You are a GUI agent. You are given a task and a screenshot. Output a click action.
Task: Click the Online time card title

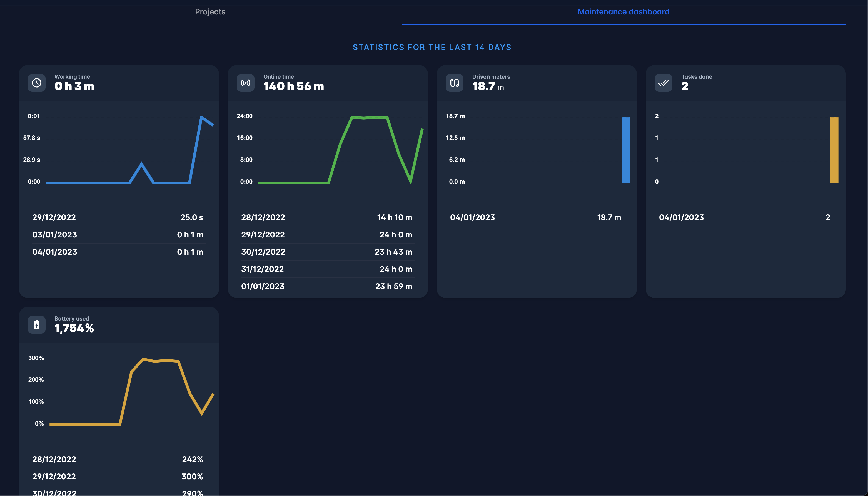tap(278, 77)
